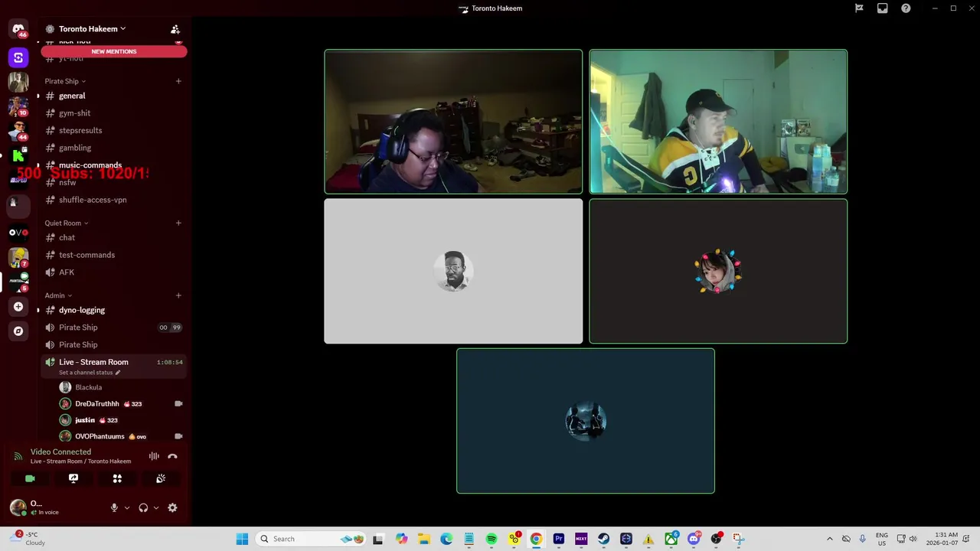The image size is (980, 551).
Task: Mute the microphone
Action: tap(114, 507)
